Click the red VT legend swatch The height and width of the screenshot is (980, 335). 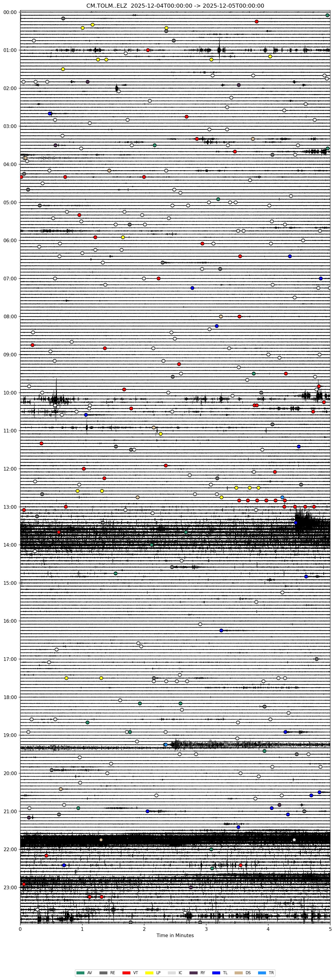[126, 973]
